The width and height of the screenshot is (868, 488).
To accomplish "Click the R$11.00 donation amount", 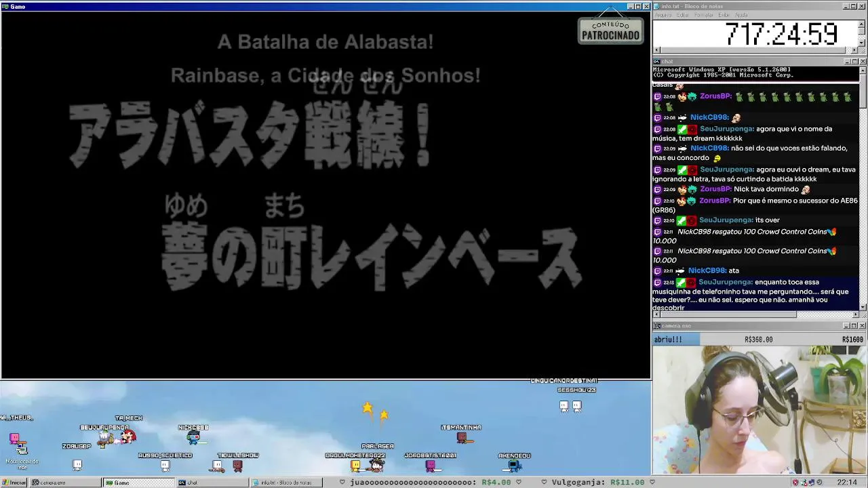I will point(628,483).
